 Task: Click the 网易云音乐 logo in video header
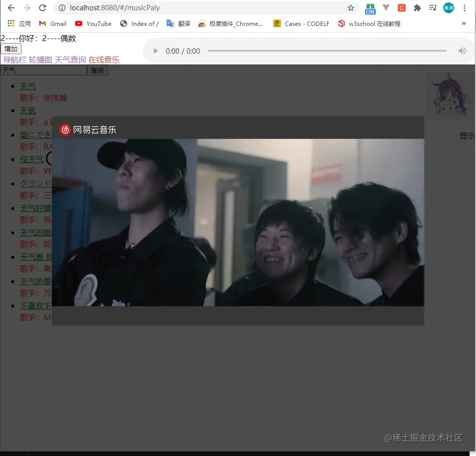click(x=88, y=130)
